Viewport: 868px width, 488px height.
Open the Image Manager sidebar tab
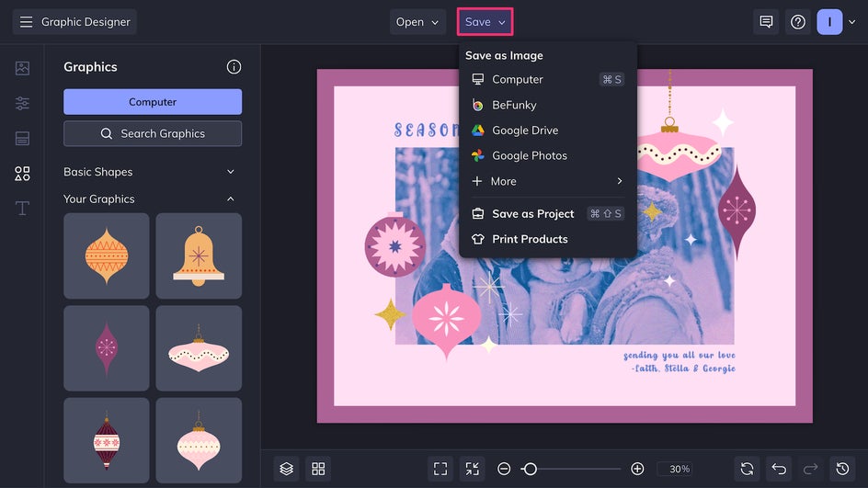pyautogui.click(x=22, y=68)
